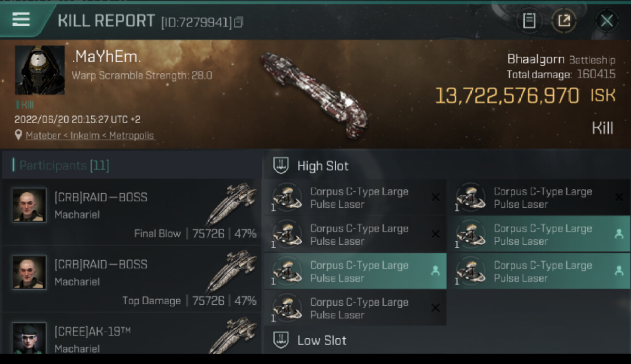Share the kill report externally

(564, 20)
